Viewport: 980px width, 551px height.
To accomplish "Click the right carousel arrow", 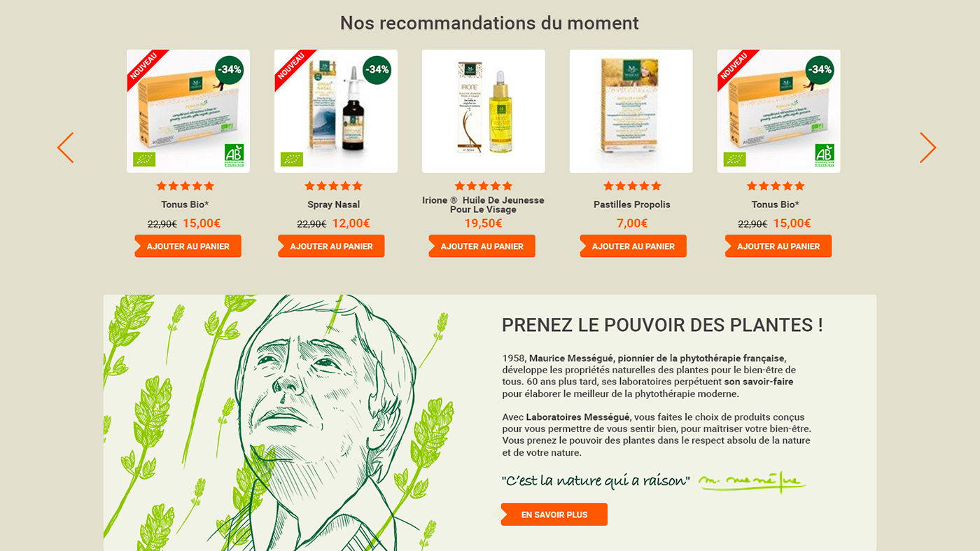I will pyautogui.click(x=927, y=148).
